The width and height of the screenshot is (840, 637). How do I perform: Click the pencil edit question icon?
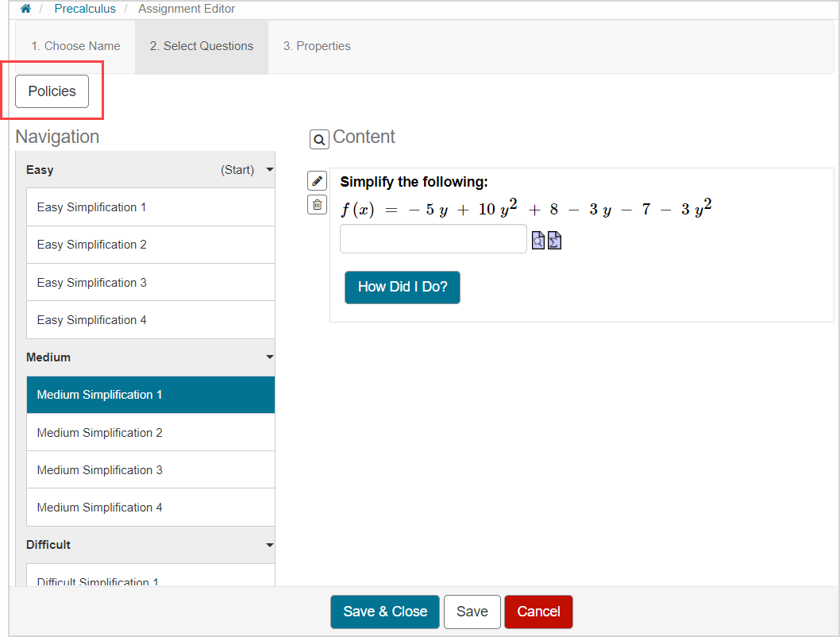tap(317, 181)
